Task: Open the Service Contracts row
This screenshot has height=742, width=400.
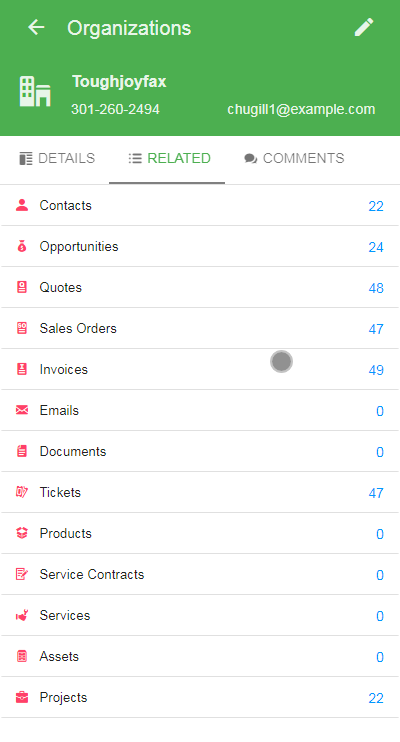Action: point(200,574)
